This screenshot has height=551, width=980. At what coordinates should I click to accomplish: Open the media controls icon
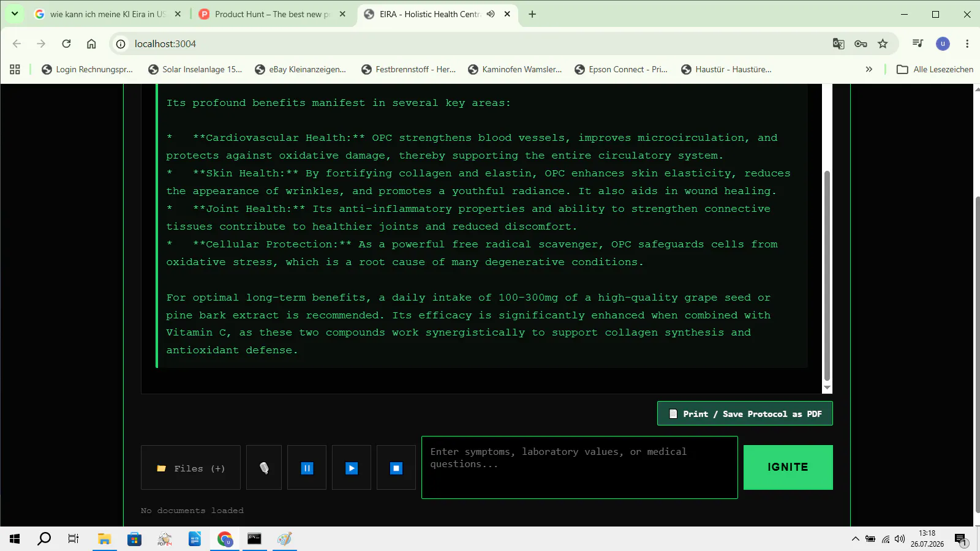coord(918,43)
